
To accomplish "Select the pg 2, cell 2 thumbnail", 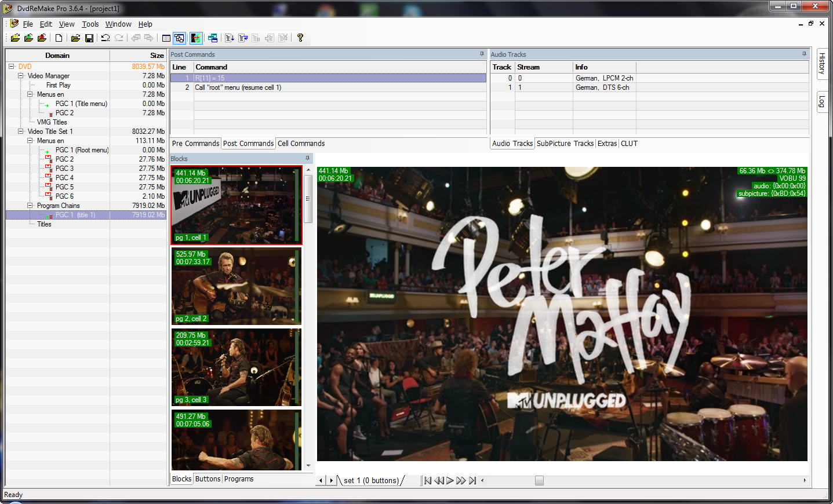I will [x=236, y=286].
